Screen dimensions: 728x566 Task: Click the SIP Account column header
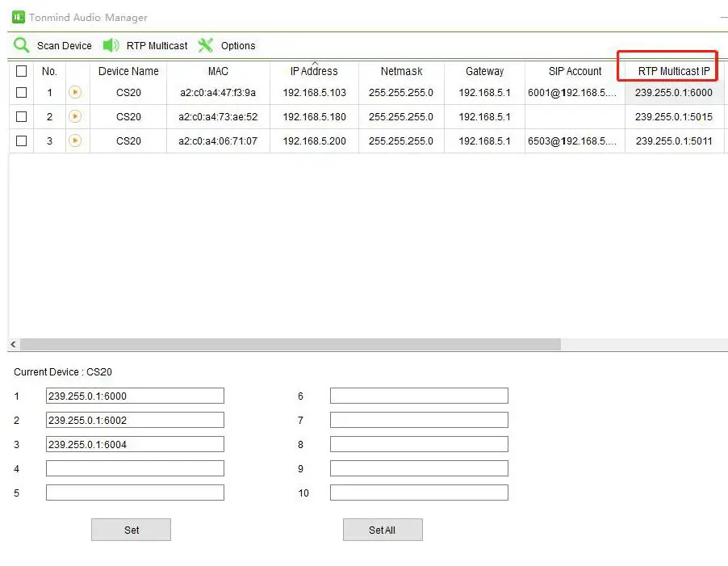pyautogui.click(x=575, y=71)
